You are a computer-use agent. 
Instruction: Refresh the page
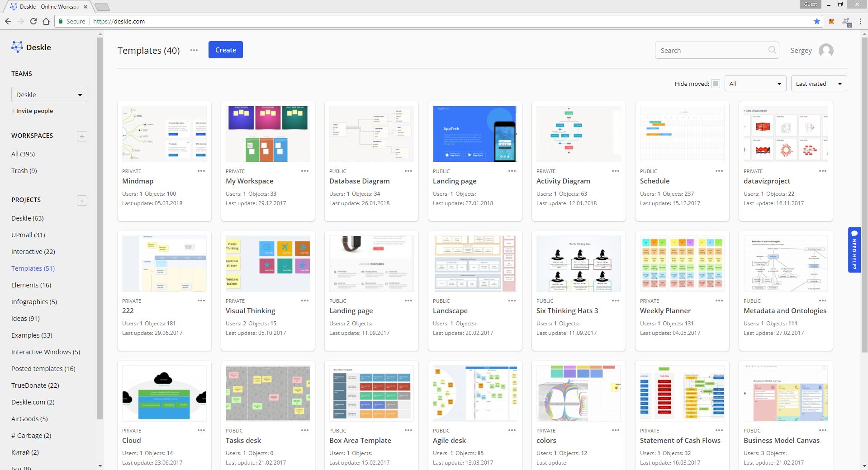pyautogui.click(x=33, y=21)
